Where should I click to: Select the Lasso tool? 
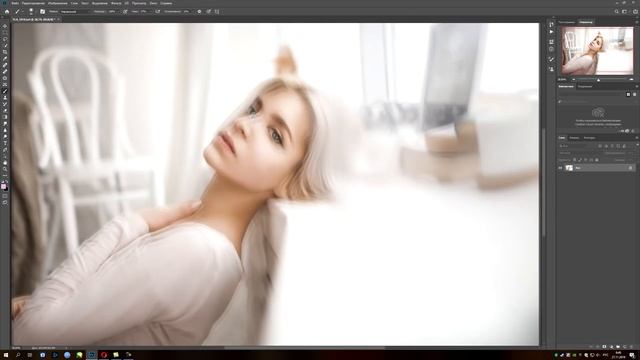pos(5,39)
